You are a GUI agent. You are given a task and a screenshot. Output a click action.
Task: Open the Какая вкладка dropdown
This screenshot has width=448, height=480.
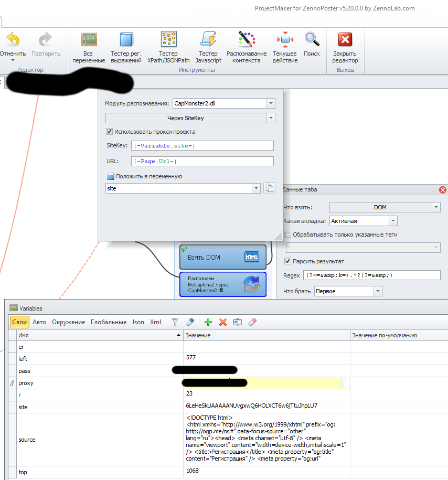coord(393,221)
